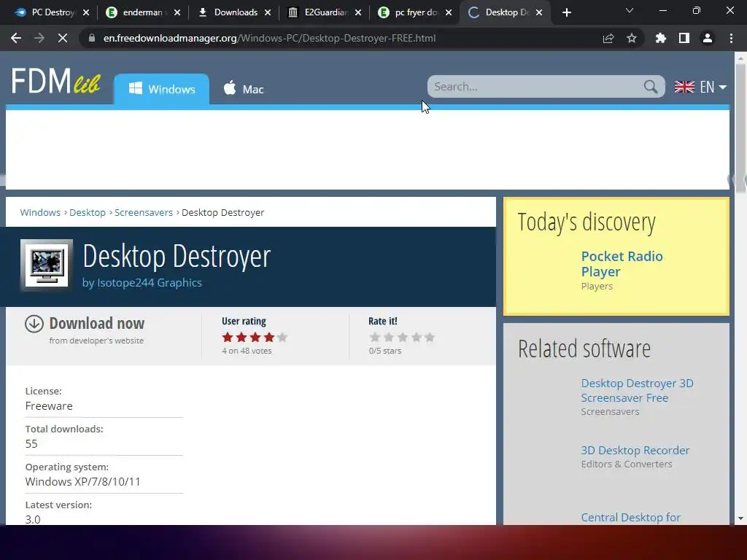The width and height of the screenshot is (747, 560).
Task: Click the scrollbar down arrow
Action: click(x=740, y=518)
